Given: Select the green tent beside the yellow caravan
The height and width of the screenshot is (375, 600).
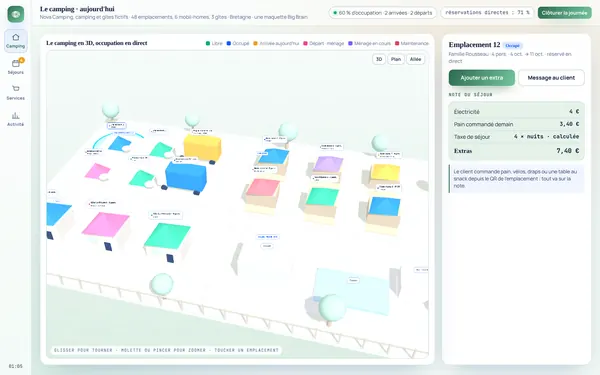Looking at the screenshot, I should click(x=161, y=149).
